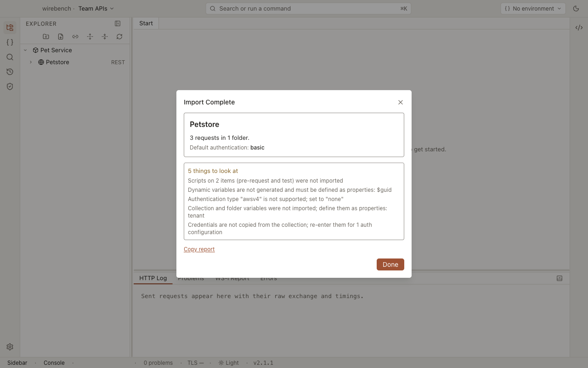Click the EXPLORER panel title
This screenshot has height=368, width=588.
point(41,23)
